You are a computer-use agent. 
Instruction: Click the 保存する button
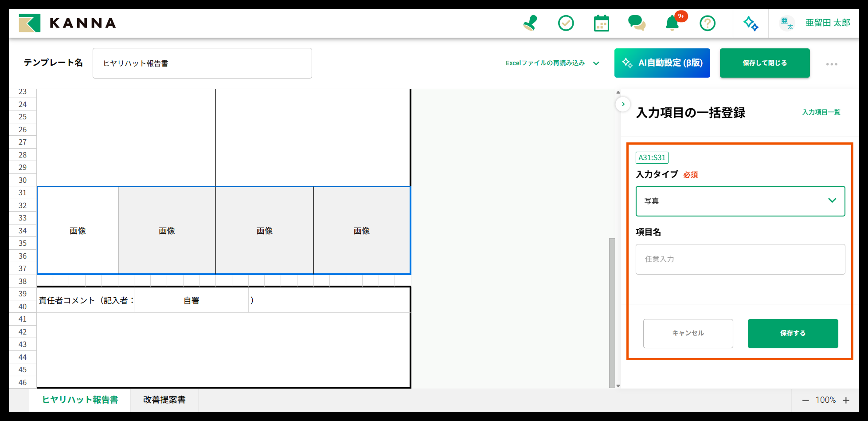pos(793,333)
